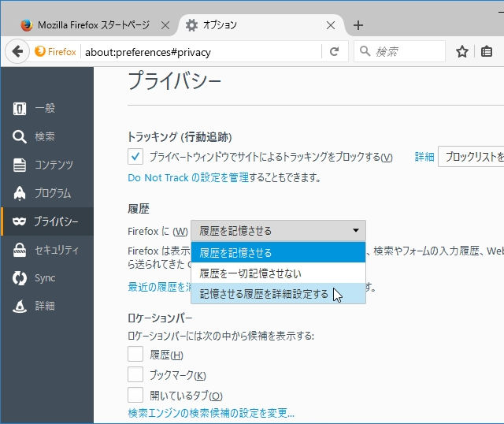Screen dimensions: 504x424
Task: Open the コンテンツ settings category
Action: coord(47,165)
